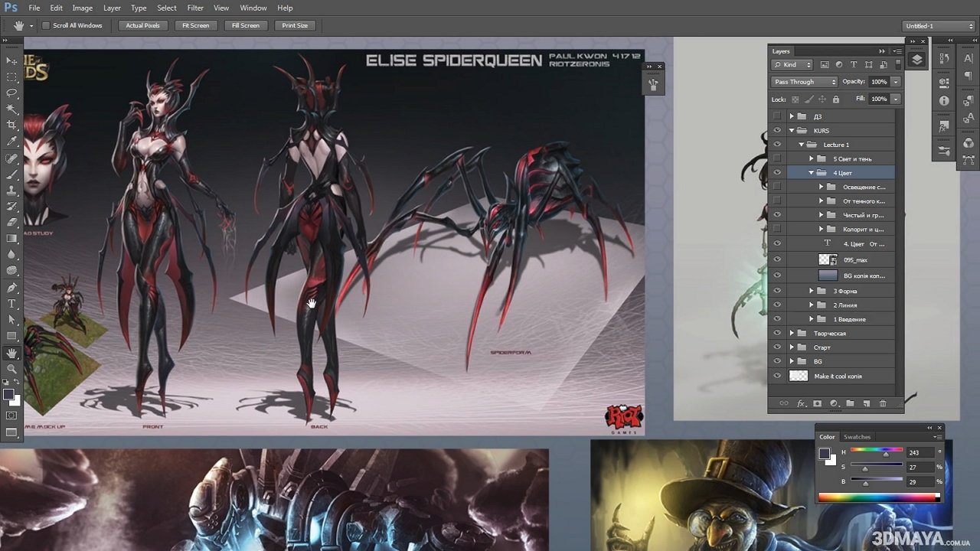The image size is (980, 551).
Task: Click the foreground color swatch in Color panel
Action: tap(824, 453)
